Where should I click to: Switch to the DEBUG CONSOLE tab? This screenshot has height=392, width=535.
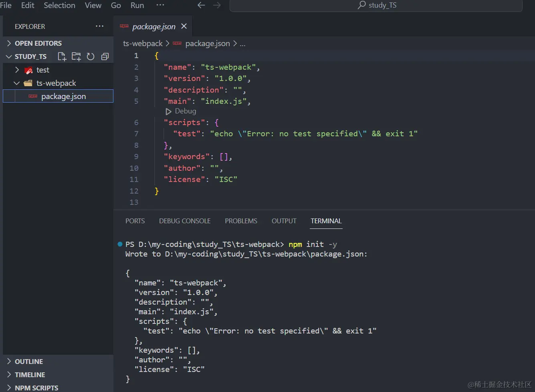pos(184,221)
